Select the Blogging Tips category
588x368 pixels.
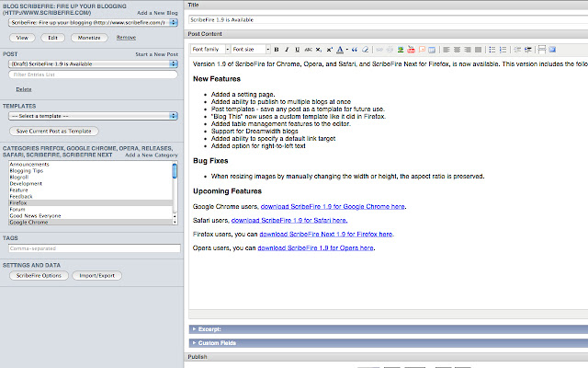click(x=90, y=171)
